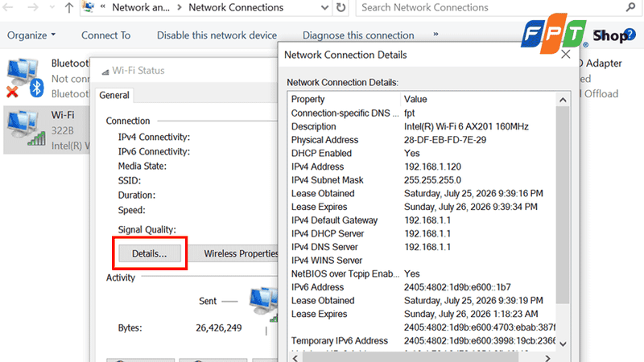Click the address bar location icon

point(89,7)
